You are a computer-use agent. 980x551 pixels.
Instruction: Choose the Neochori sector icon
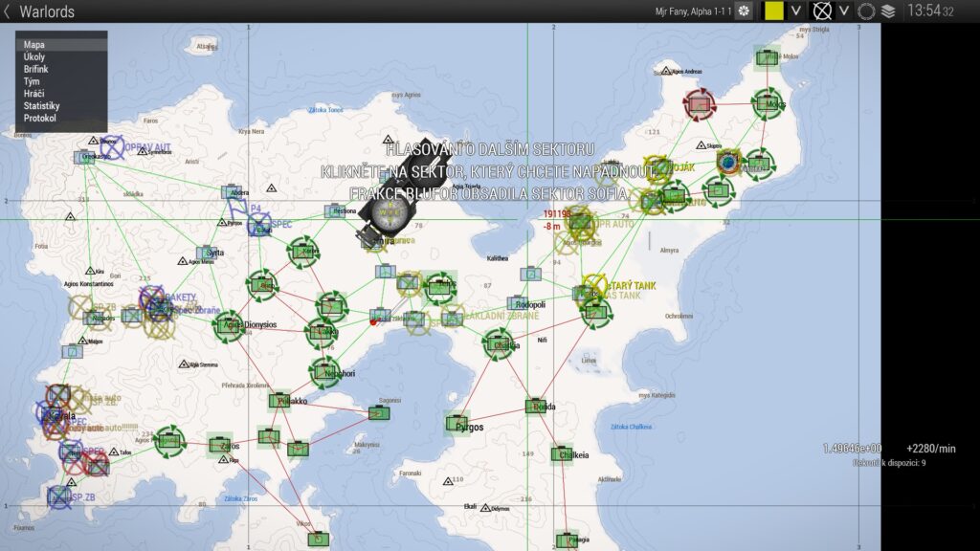pos(324,373)
